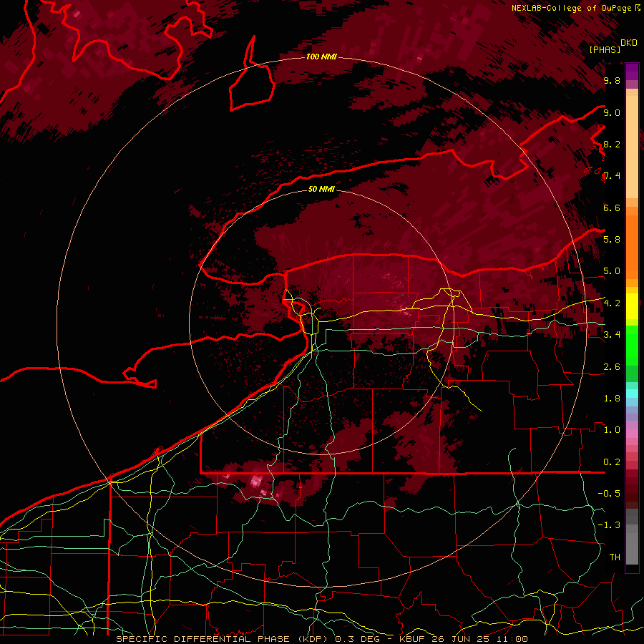Click the -1.3 scale value
The width and height of the screenshot is (644, 644).
point(609,525)
